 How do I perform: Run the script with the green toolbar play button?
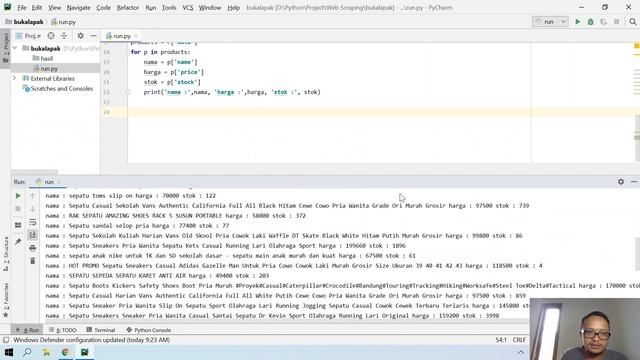578,22
